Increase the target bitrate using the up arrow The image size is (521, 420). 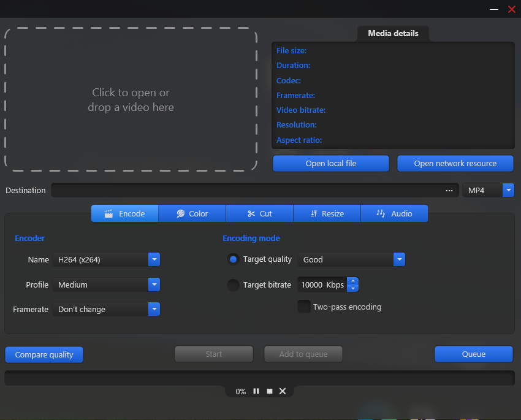[x=352, y=281]
